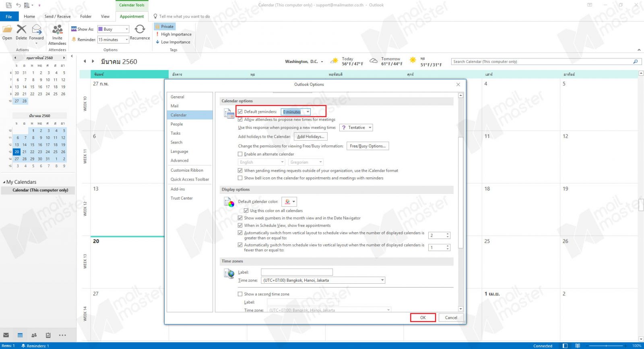This screenshot has height=349, width=644.
Task: Collapse the folder pane arrow
Action: 72,56
